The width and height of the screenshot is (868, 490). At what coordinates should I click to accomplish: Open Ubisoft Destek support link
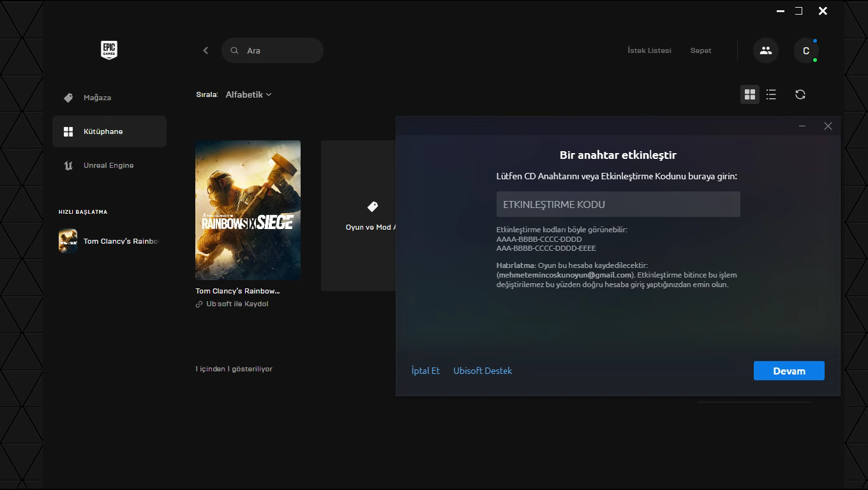(483, 371)
